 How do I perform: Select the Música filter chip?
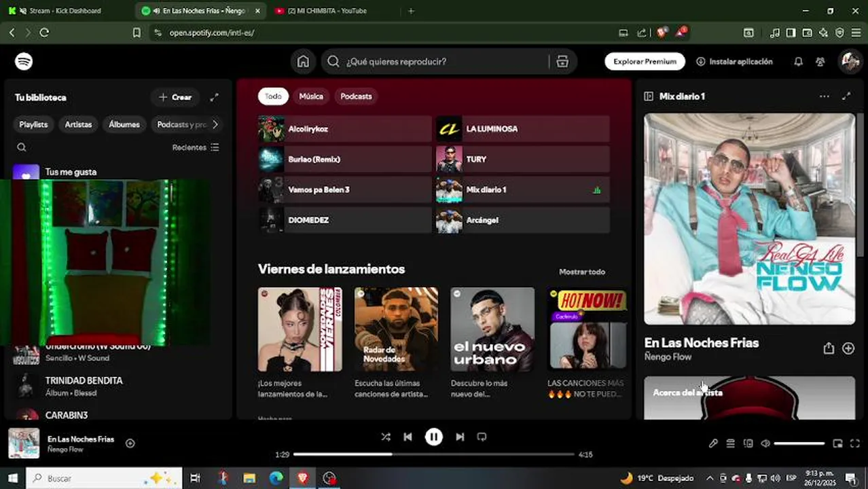coord(311,96)
